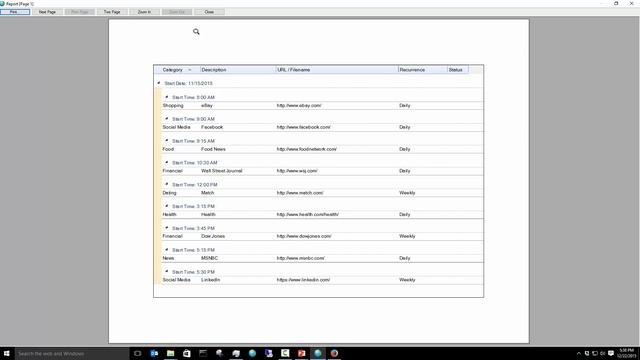The image size is (640, 360).
Task: Show hidden system tray icons
Action: (578, 353)
